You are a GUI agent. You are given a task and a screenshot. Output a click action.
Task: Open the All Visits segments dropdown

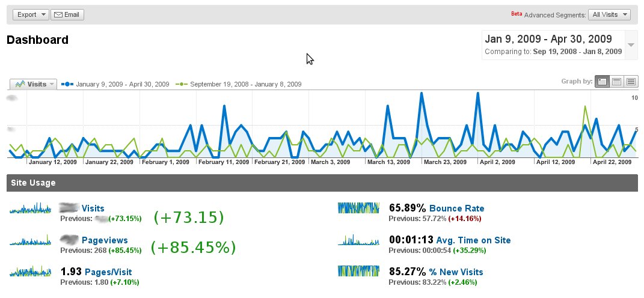pyautogui.click(x=609, y=15)
